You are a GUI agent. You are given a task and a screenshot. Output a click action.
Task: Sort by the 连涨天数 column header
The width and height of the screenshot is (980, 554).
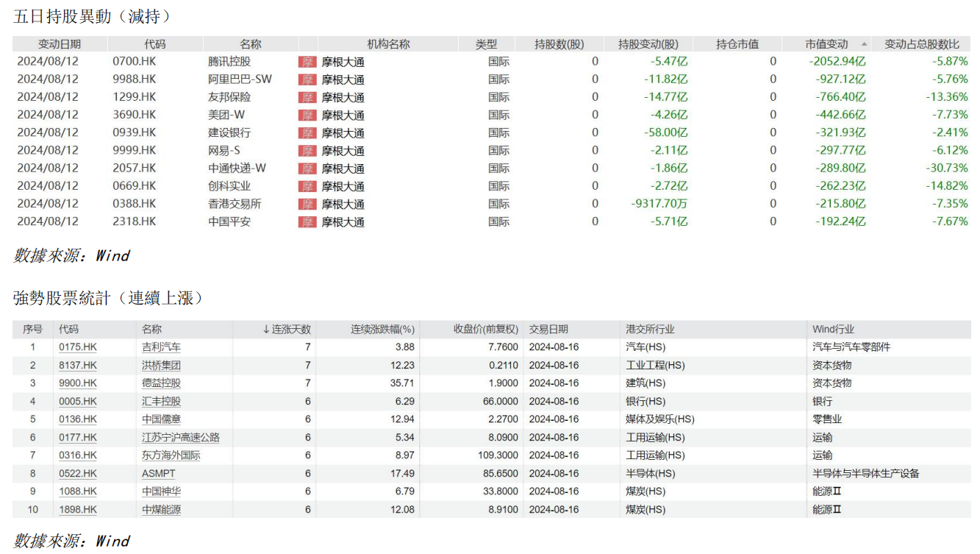point(287,330)
